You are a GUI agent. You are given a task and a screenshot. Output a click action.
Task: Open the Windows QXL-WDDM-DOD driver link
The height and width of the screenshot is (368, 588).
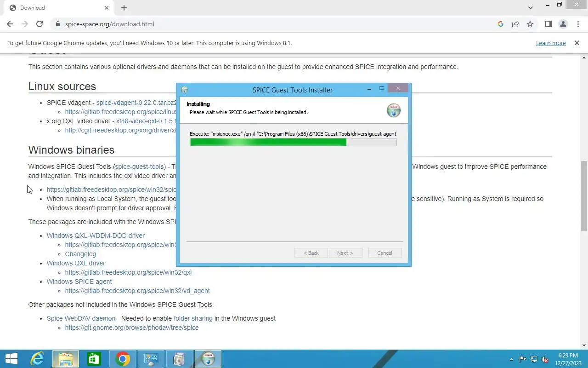click(96, 236)
